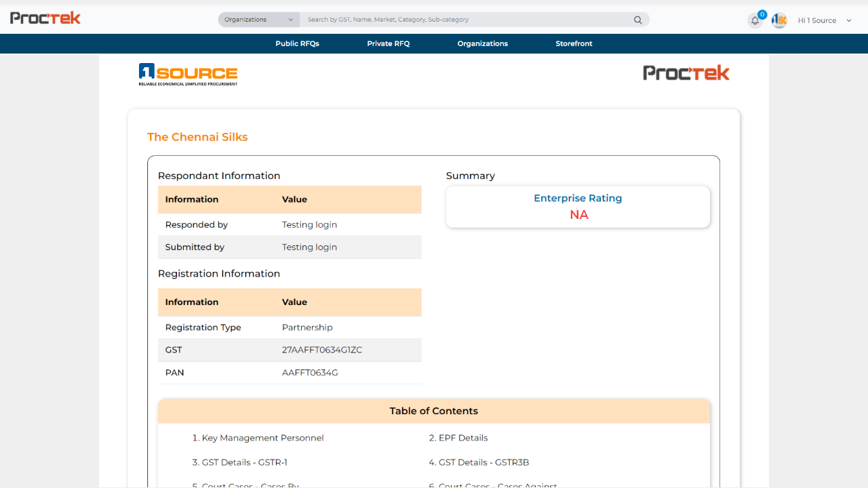Click The Chennai Silks heading
The height and width of the screenshot is (488, 868).
(x=197, y=137)
